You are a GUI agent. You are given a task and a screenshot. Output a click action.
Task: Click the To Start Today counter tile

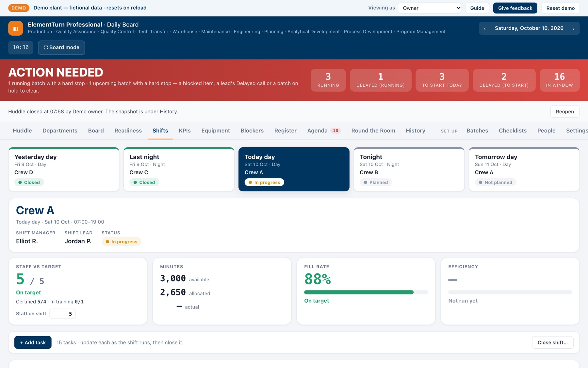(442, 80)
